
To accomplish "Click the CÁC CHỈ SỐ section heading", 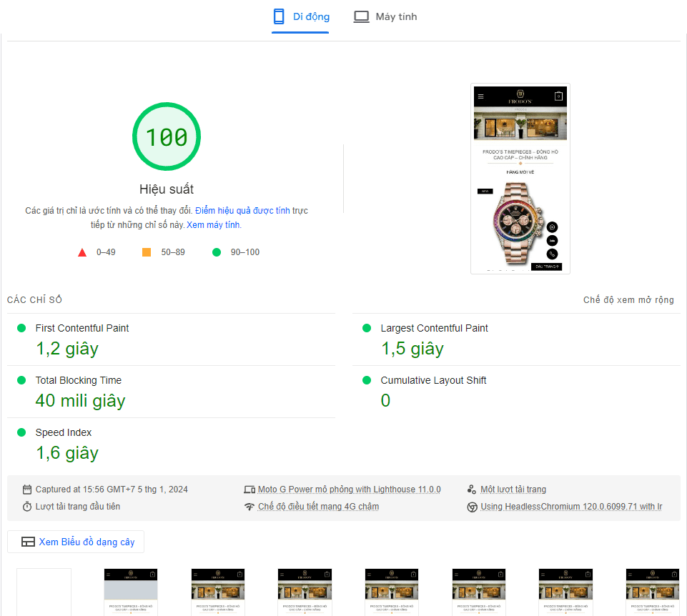I will 34,299.
